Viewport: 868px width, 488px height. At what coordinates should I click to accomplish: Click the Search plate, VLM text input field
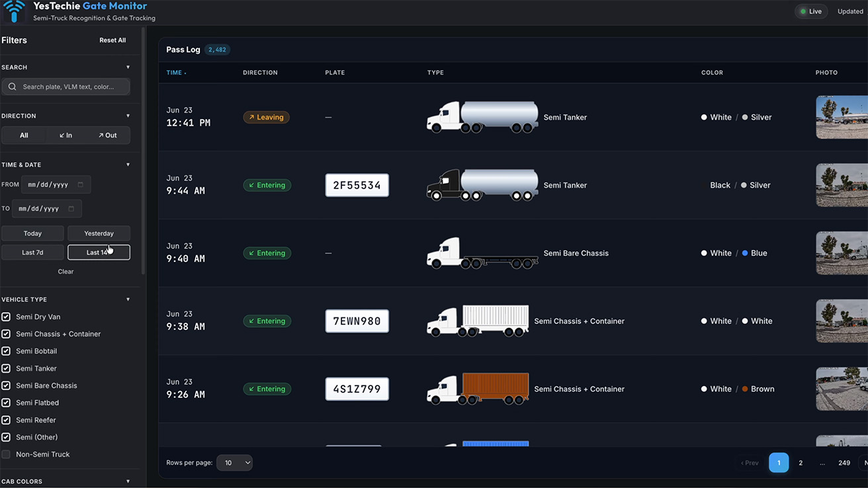[x=65, y=87]
